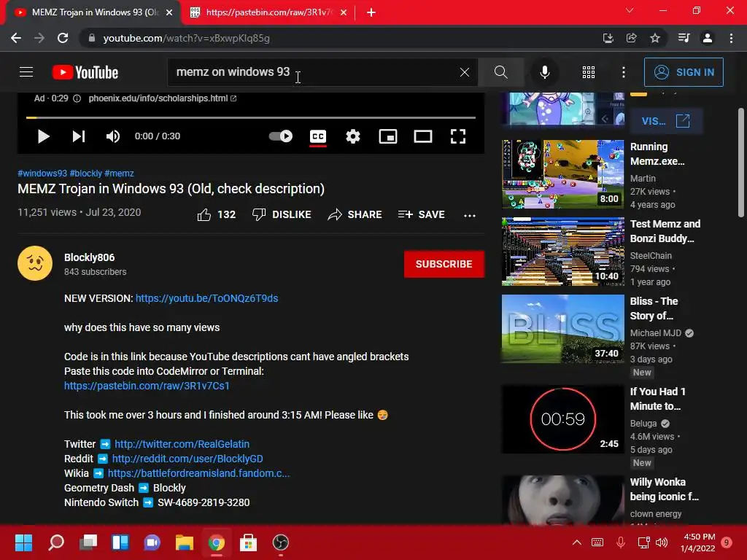The image size is (747, 560).
Task: Open the Blockly806 channel avatar
Action: 35,263
